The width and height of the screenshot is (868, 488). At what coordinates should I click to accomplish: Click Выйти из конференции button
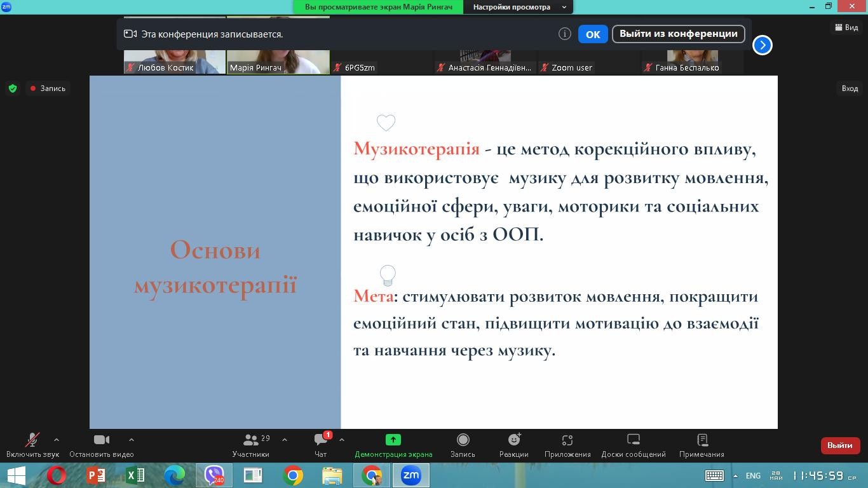[x=678, y=34]
